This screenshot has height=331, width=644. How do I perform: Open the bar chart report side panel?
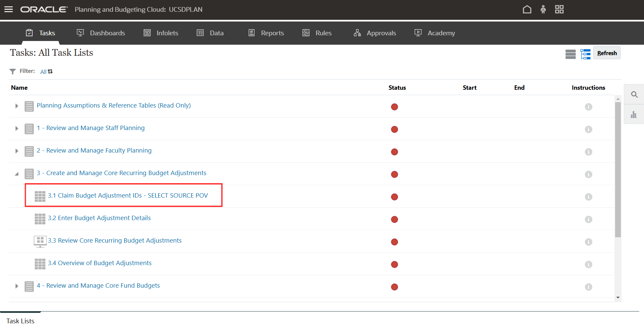click(x=634, y=115)
